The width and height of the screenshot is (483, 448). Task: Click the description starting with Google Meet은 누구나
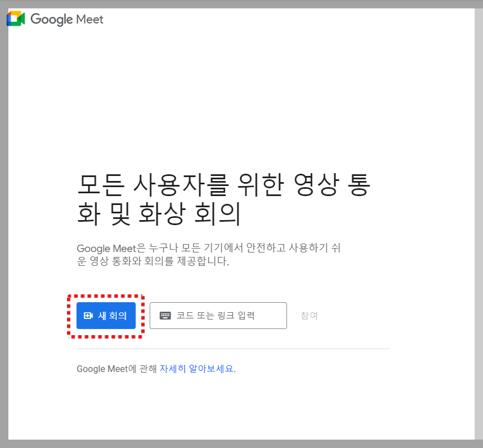click(208, 255)
